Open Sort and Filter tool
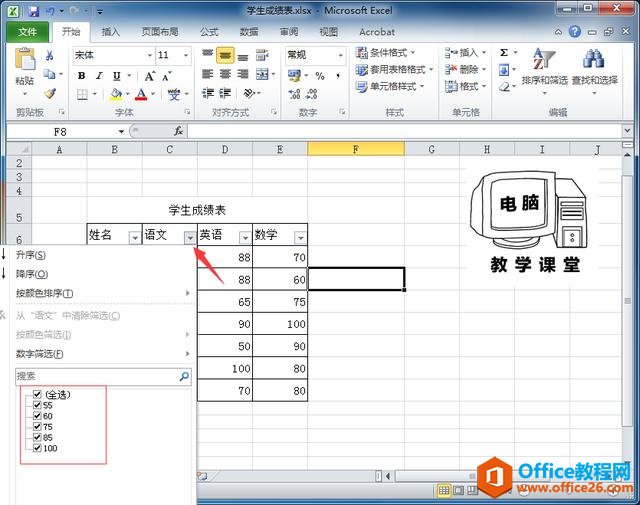 544,70
